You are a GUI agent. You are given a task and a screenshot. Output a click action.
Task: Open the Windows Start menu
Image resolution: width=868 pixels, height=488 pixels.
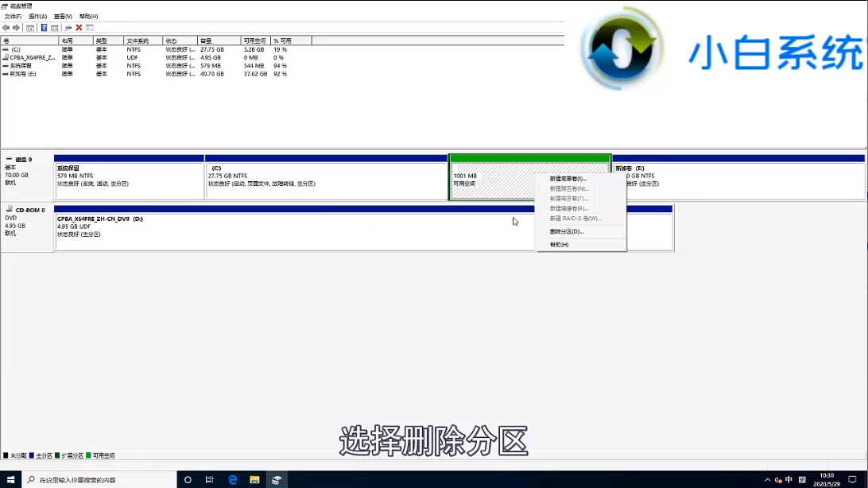tap(10, 480)
